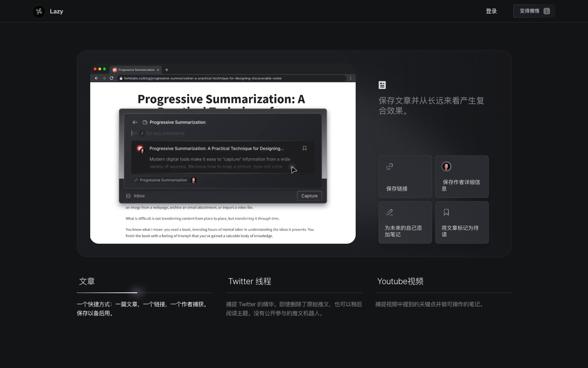Click the Progressive Summarization link chip
This screenshot has width=588, height=368.
160,180
